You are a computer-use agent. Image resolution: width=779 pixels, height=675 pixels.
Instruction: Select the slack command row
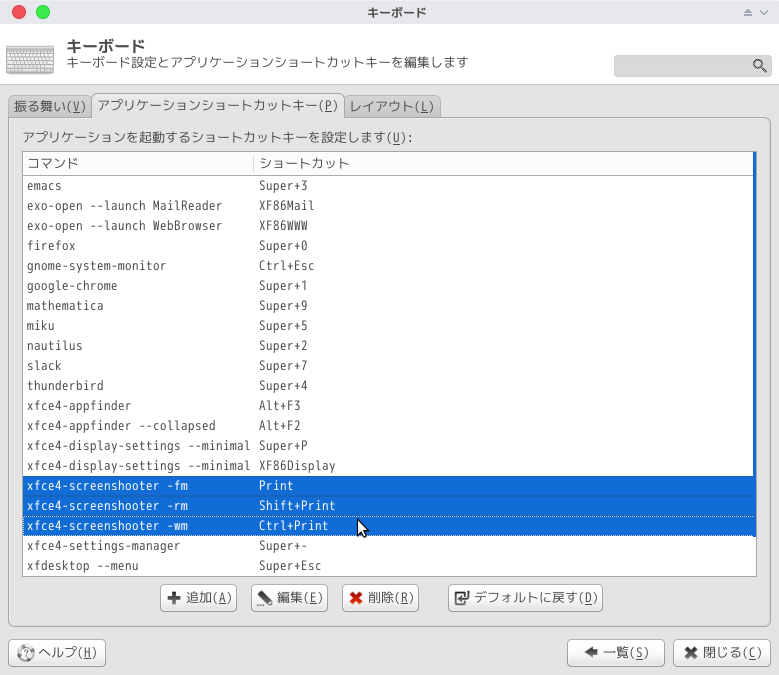pyautogui.click(x=389, y=366)
